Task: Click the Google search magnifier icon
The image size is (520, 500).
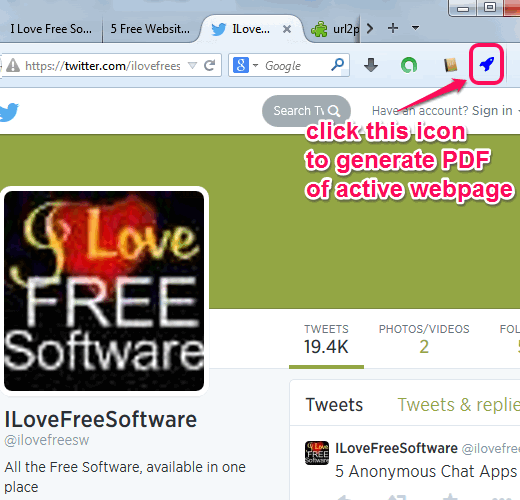Action: [337, 65]
